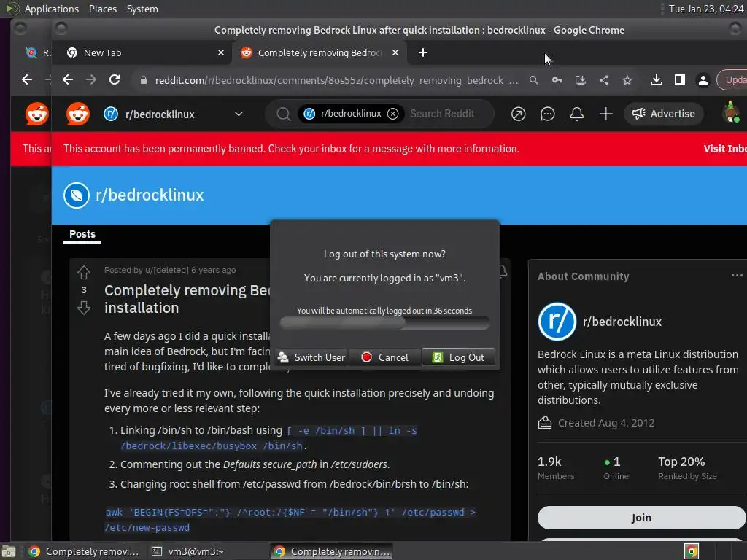The height and width of the screenshot is (560, 747).
Task: Go back in front Chrome window
Action: [68, 80]
